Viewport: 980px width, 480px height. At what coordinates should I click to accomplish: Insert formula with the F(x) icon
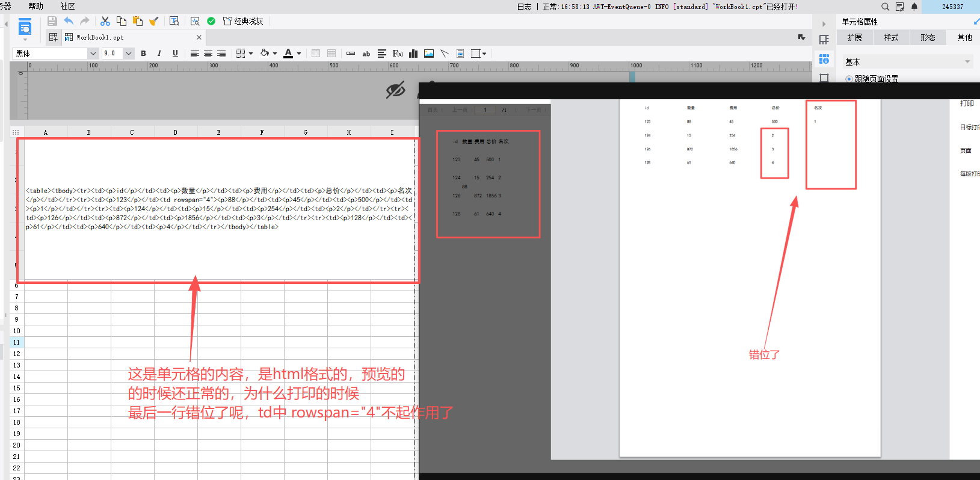[x=398, y=54]
